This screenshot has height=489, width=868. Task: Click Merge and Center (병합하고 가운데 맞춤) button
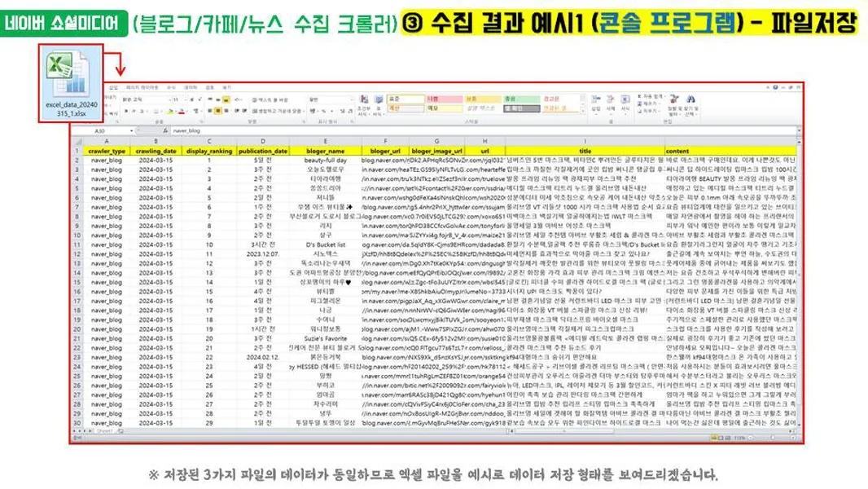[278, 111]
